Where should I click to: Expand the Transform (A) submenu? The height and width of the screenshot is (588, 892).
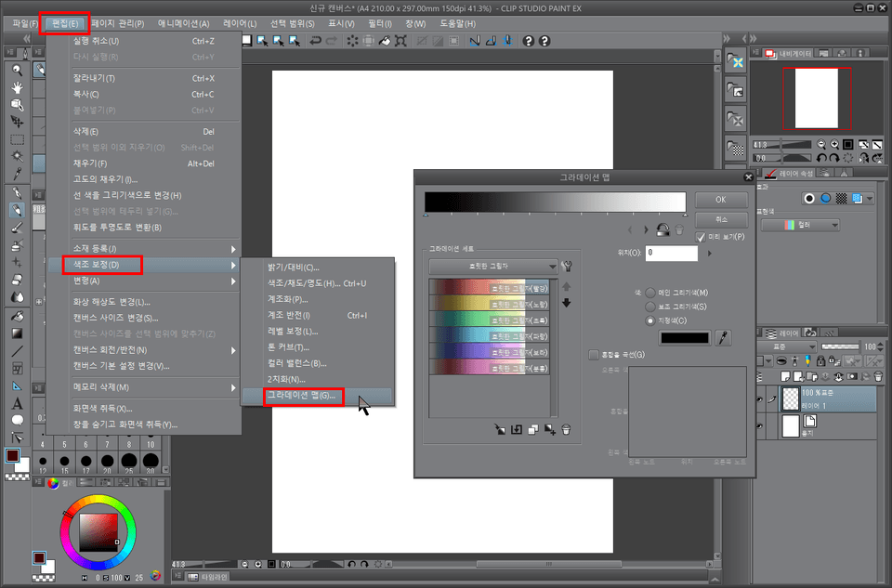pyautogui.click(x=233, y=281)
